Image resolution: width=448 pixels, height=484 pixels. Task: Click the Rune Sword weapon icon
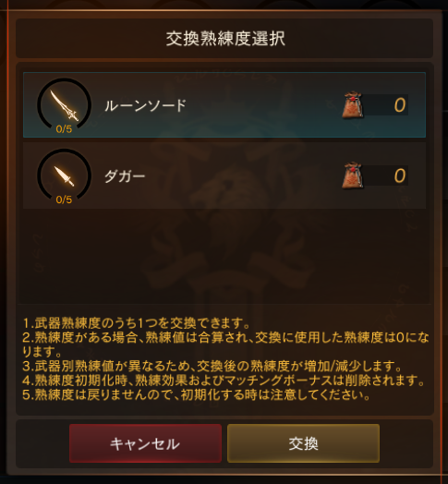[x=65, y=104]
